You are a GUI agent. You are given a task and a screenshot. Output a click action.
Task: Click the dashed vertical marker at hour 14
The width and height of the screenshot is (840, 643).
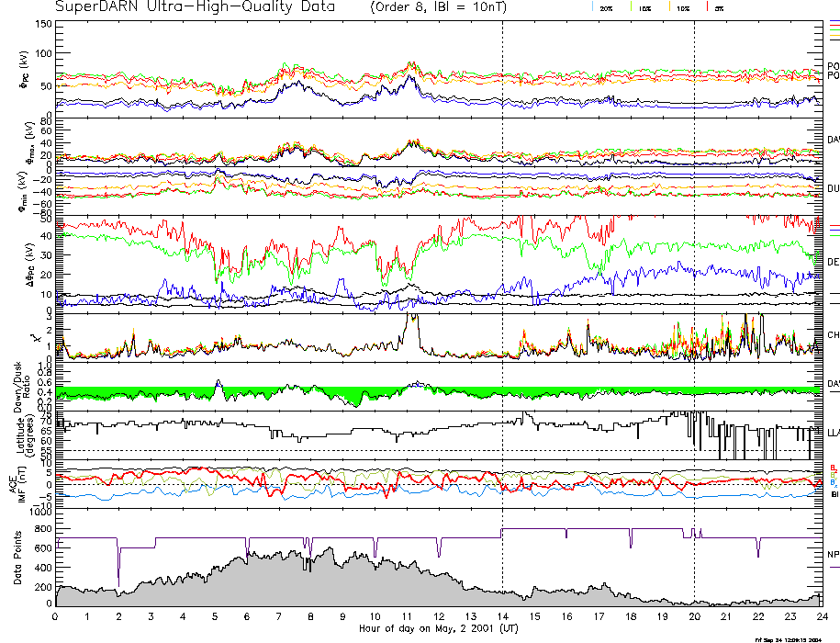pyautogui.click(x=502, y=276)
